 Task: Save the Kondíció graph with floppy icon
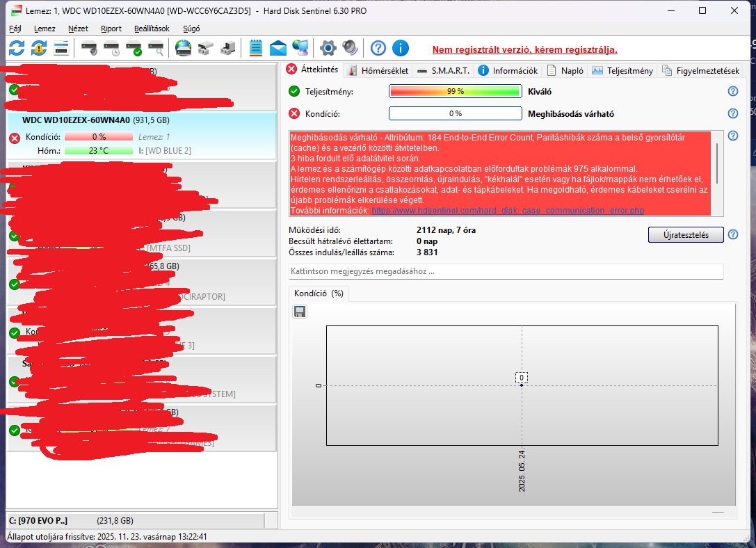[300, 312]
